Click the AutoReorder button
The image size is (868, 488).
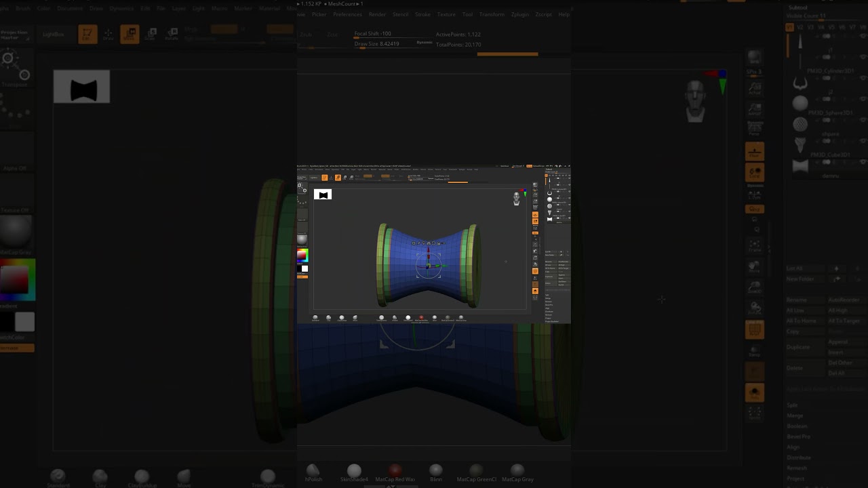coord(846,300)
